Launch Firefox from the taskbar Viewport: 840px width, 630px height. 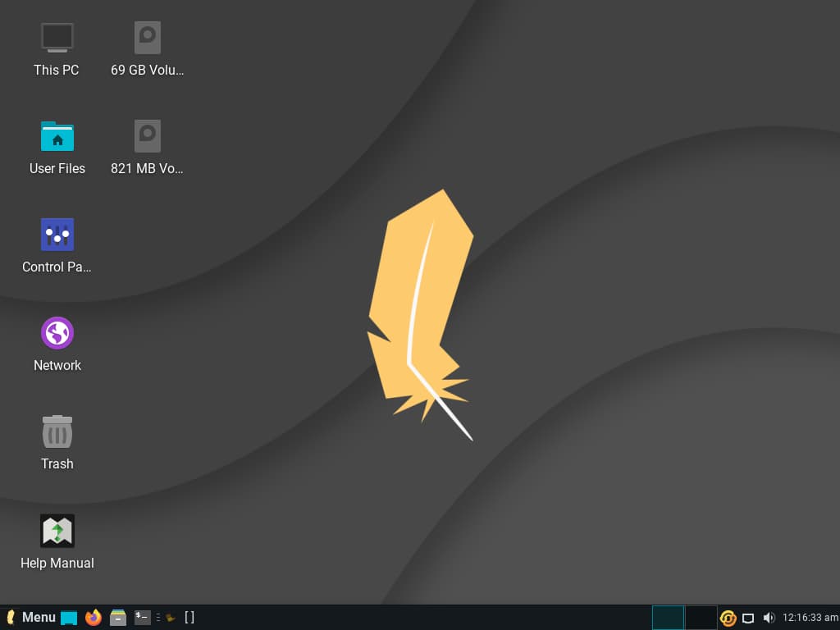(94, 617)
